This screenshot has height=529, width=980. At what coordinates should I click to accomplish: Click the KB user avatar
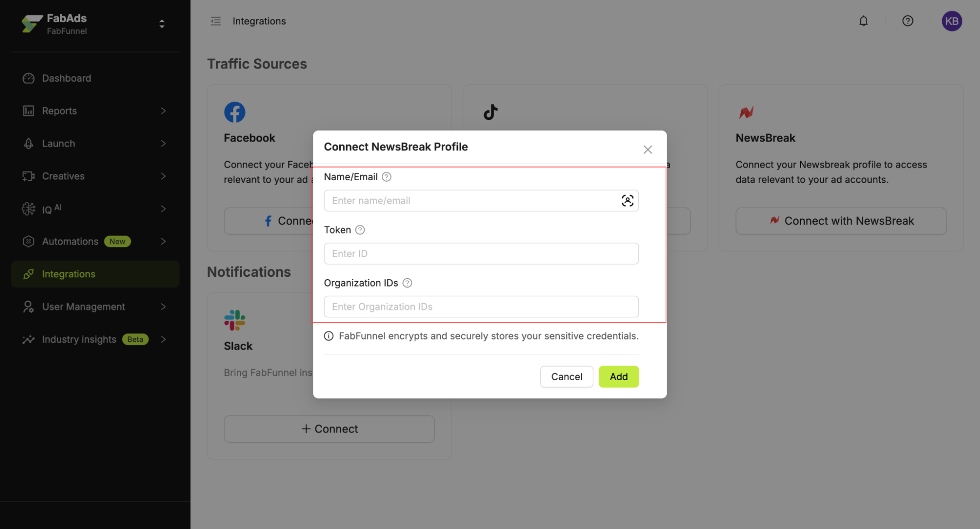click(x=951, y=21)
